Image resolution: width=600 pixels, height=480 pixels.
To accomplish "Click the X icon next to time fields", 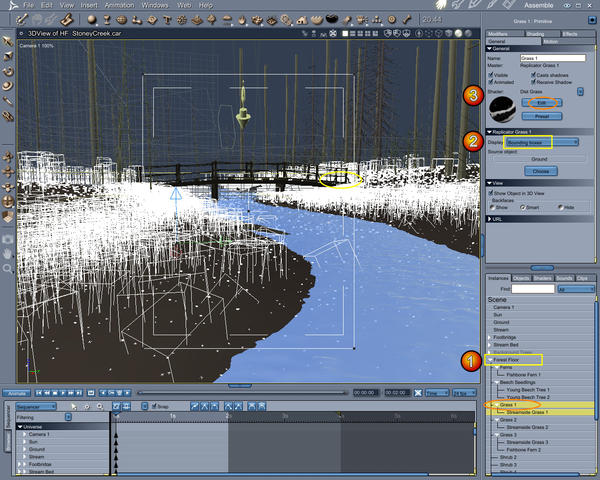I will tap(418, 393).
